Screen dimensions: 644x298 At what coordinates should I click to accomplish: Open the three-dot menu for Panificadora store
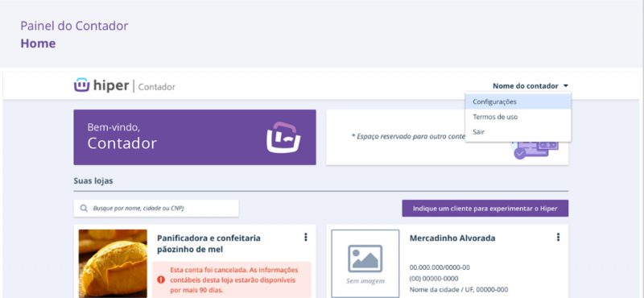pyautogui.click(x=306, y=237)
